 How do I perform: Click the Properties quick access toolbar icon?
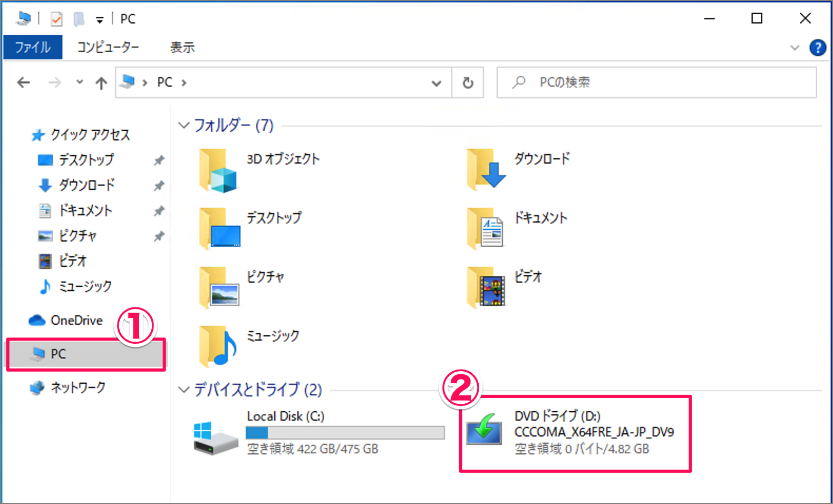click(x=56, y=19)
